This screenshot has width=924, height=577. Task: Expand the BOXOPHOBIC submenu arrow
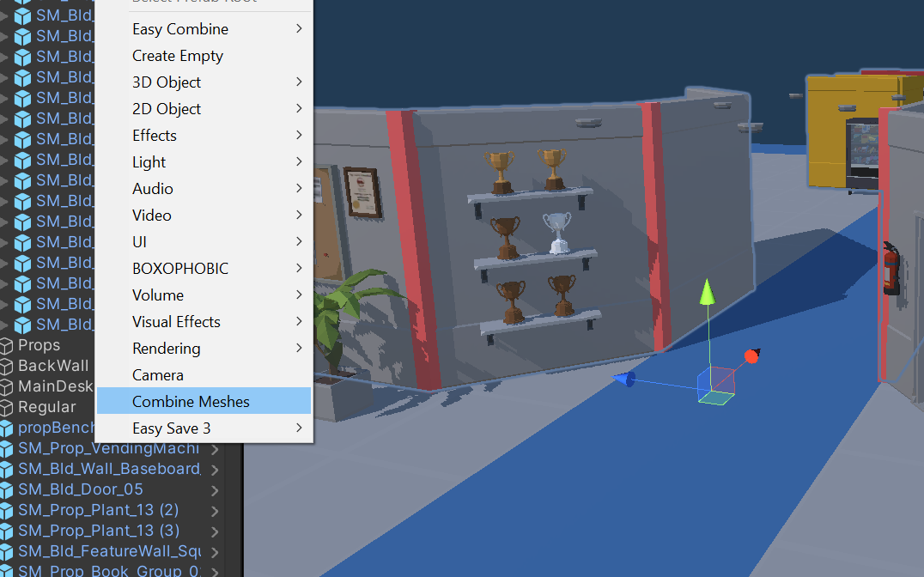[x=300, y=268]
